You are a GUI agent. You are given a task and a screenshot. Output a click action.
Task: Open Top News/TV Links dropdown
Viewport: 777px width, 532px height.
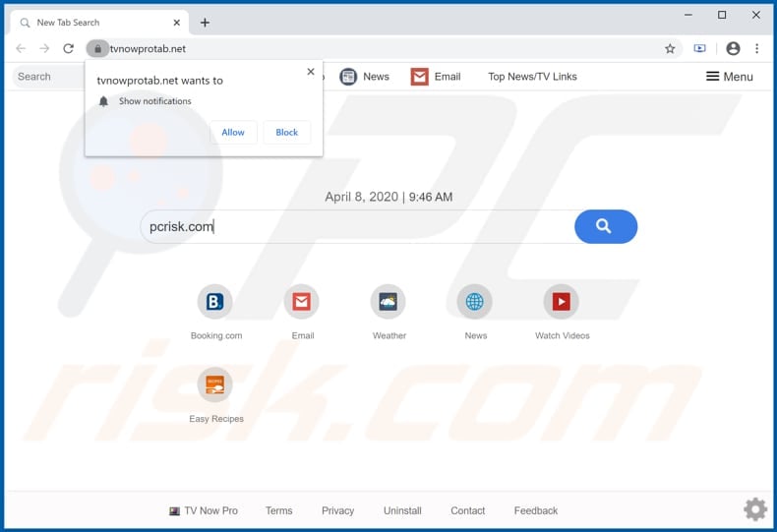(532, 77)
